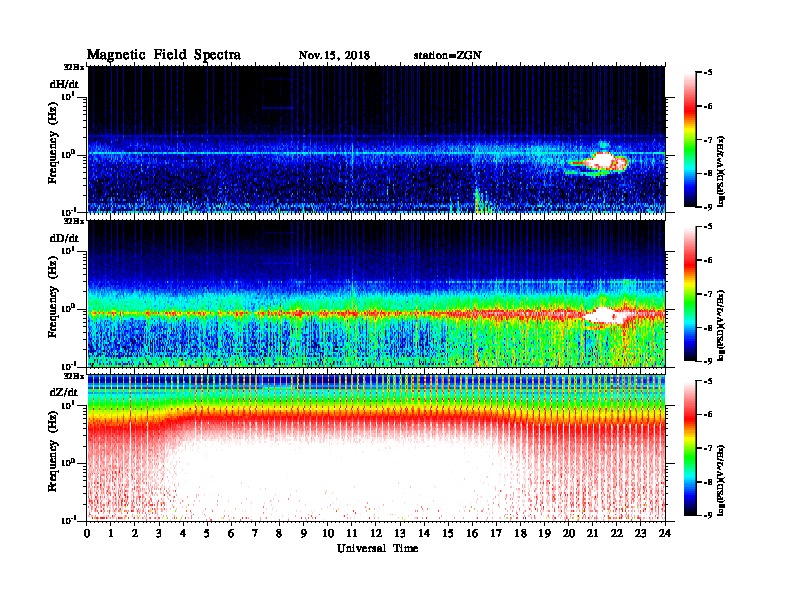
Task: Click hour tick label "7" on time axis
Action: pyautogui.click(x=255, y=534)
